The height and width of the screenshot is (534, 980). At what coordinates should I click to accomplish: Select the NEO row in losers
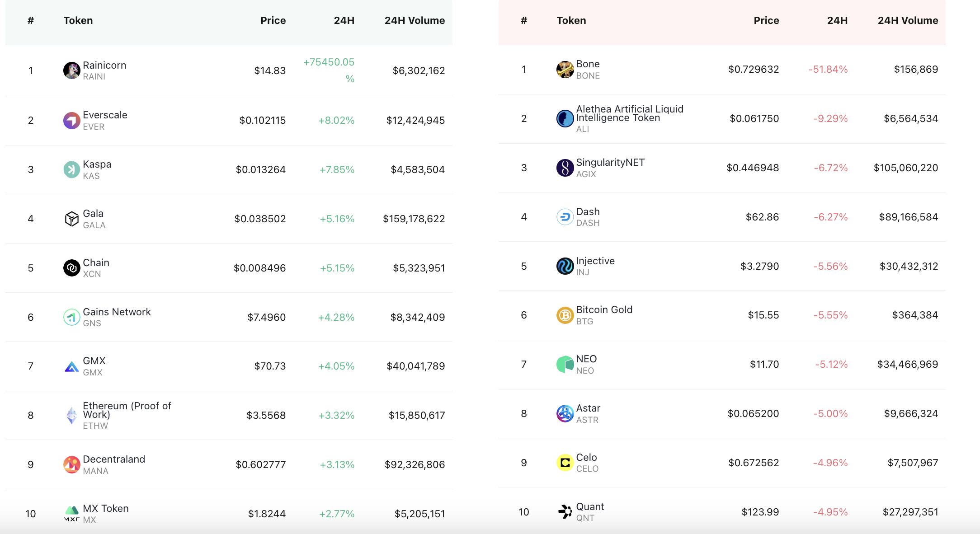pos(722,365)
